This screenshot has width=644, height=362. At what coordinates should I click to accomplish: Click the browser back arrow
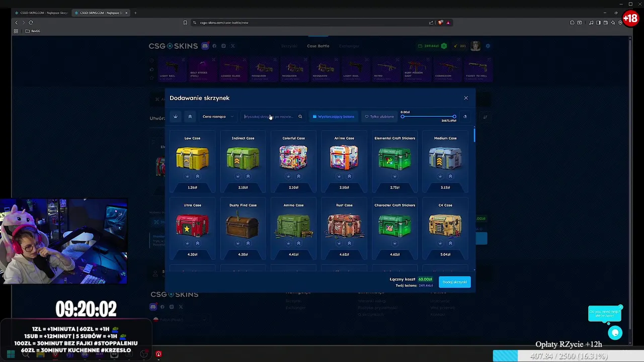click(x=16, y=23)
